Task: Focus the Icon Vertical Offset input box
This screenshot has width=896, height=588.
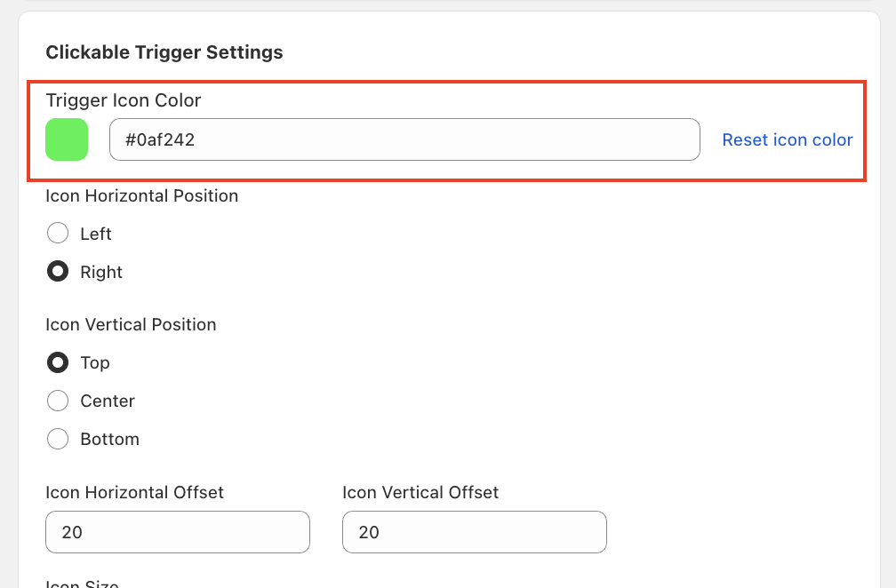Action: pyautogui.click(x=475, y=532)
